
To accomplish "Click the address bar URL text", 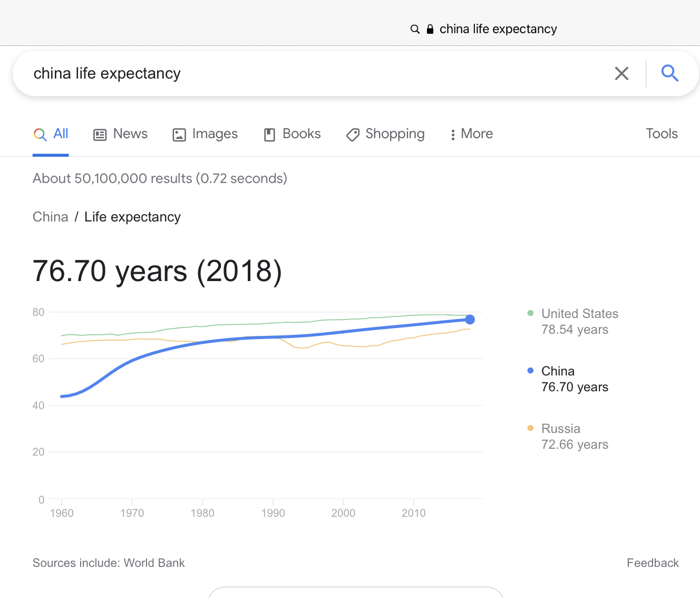I will coord(498,29).
